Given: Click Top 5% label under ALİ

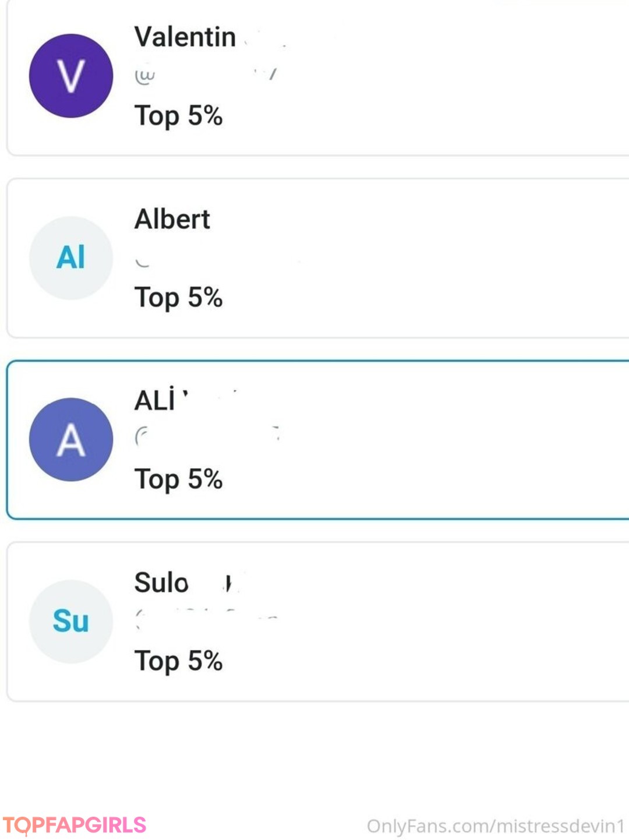Looking at the screenshot, I should pyautogui.click(x=178, y=479).
